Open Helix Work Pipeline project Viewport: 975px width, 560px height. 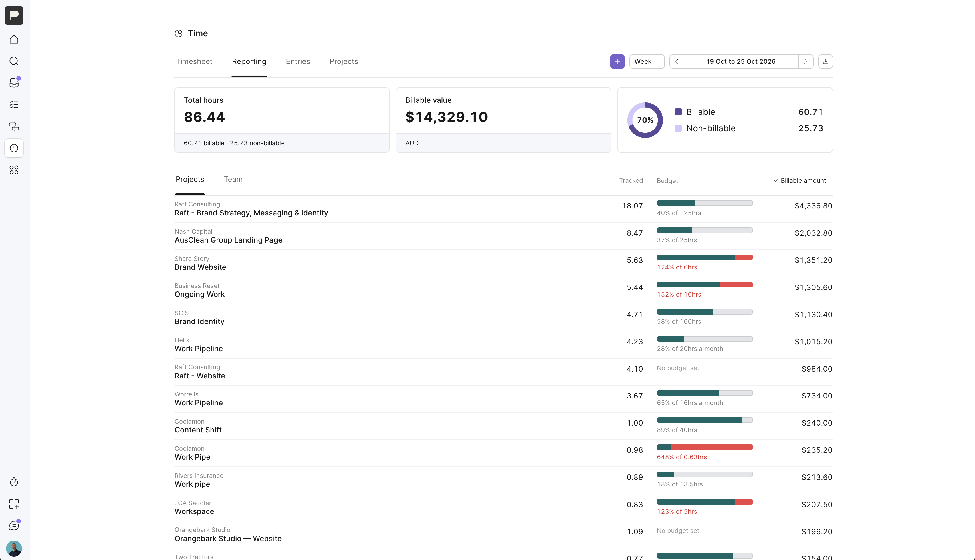point(199,348)
